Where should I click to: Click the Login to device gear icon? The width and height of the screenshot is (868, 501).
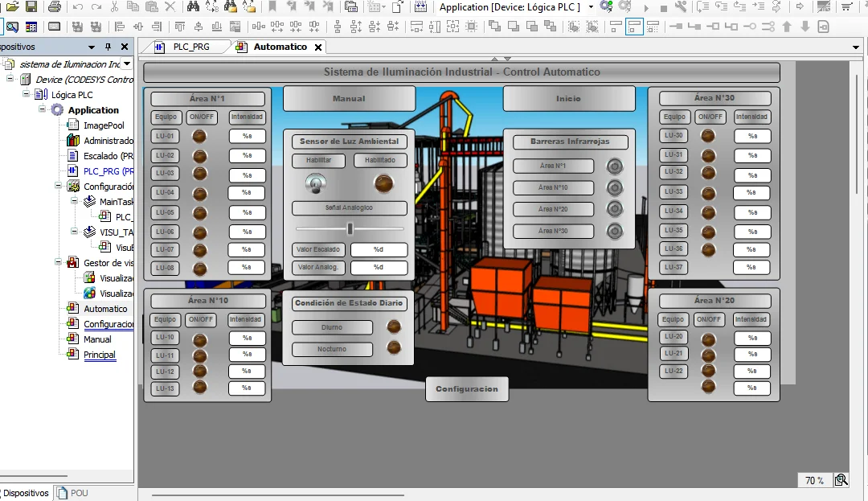[x=606, y=7]
